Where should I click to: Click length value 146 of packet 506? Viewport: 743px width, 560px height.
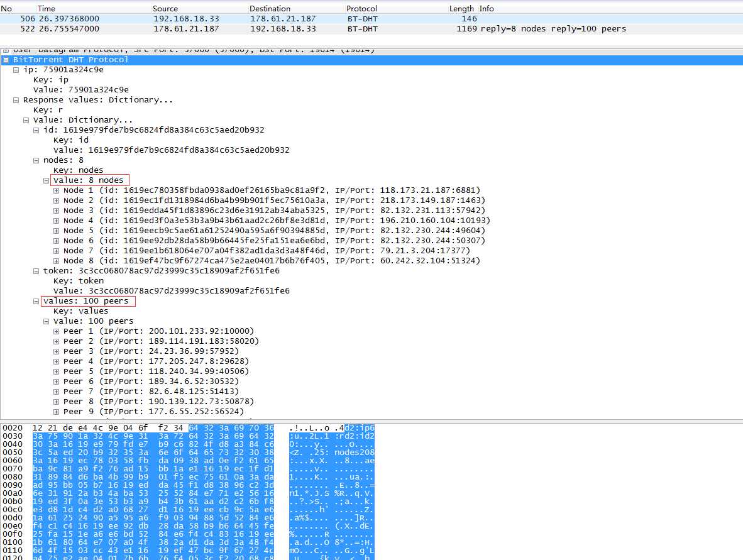click(469, 18)
